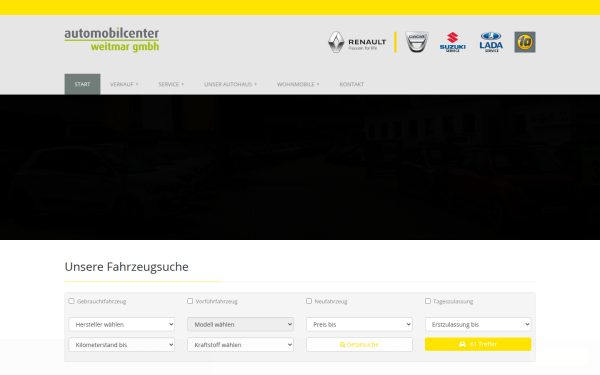Tick the Tageszulassung checkbox

tap(428, 301)
